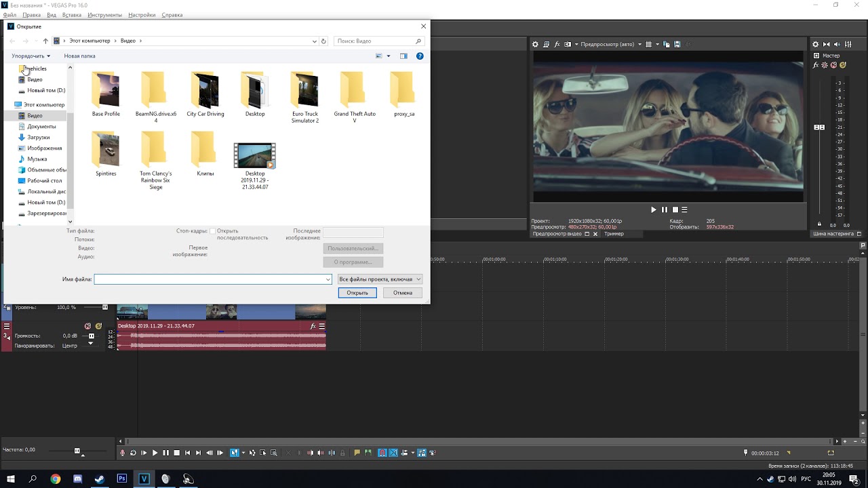This screenshot has width=868, height=488.
Task: Open Master FX in master bus
Action: coord(816,65)
